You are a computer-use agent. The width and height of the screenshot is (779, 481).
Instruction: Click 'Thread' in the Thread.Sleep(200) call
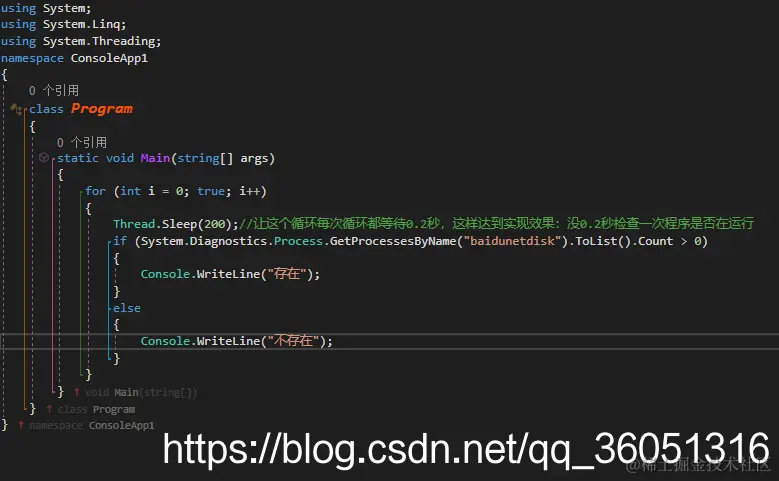pos(134,224)
